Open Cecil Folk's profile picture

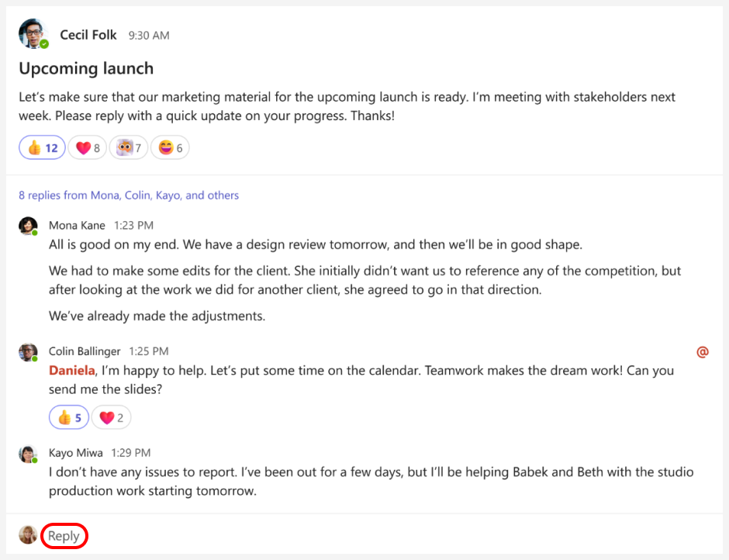(33, 33)
